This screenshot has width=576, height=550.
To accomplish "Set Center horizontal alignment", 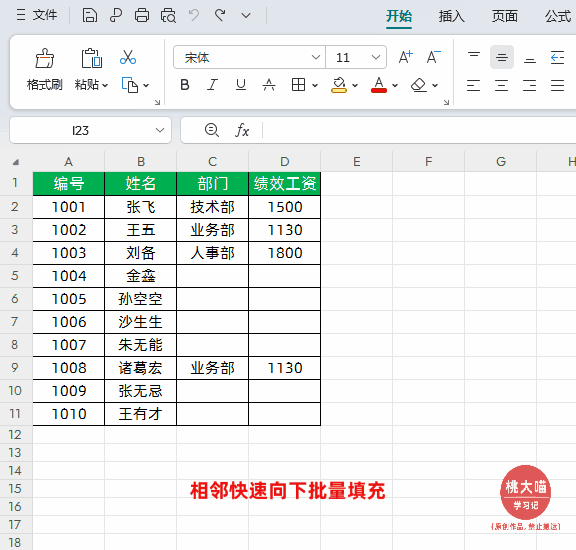I will [501, 85].
